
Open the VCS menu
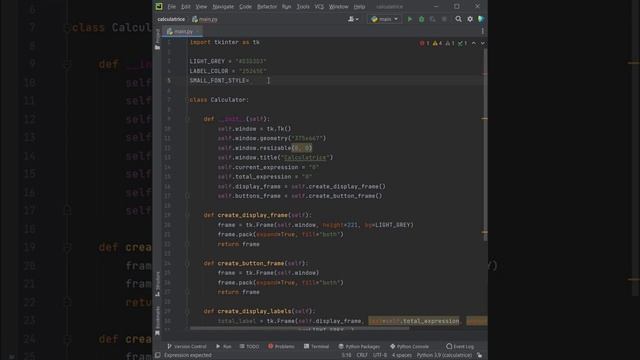click(319, 7)
